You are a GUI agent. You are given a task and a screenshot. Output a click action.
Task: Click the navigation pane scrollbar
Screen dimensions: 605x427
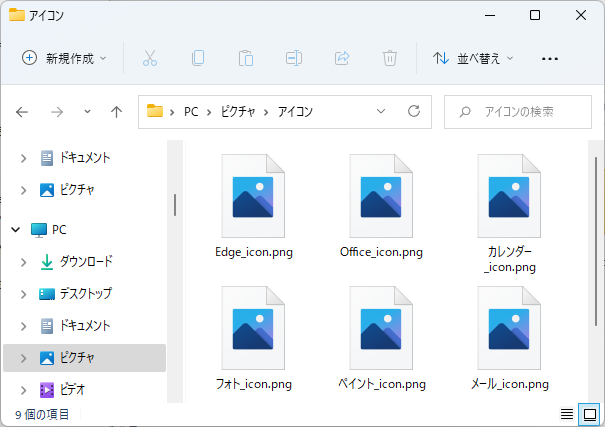click(175, 204)
